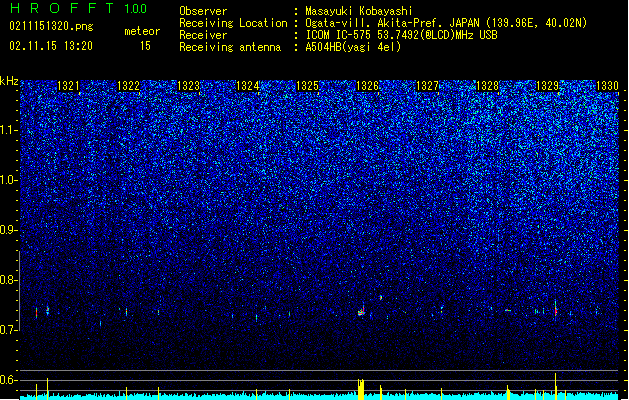Click the 1330 time axis marker

pyautogui.click(x=607, y=86)
